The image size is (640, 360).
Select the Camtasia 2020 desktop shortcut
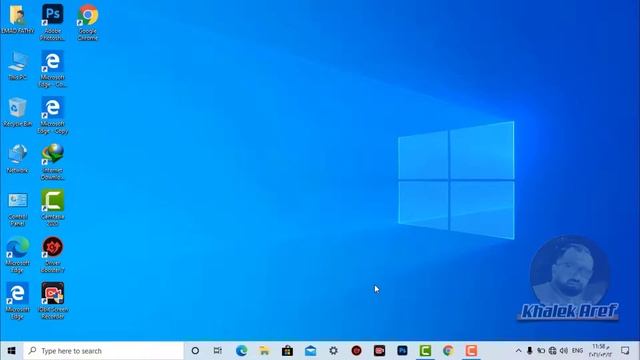53,209
